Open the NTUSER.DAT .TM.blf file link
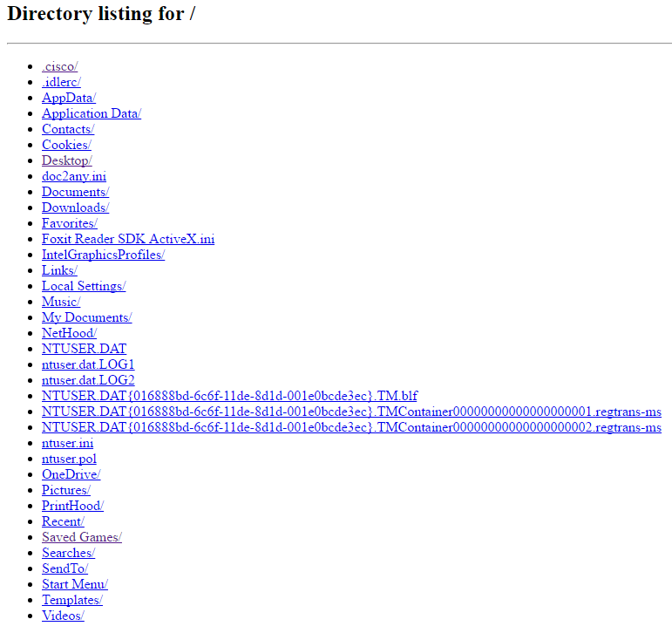The height and width of the screenshot is (633, 672). tap(229, 396)
